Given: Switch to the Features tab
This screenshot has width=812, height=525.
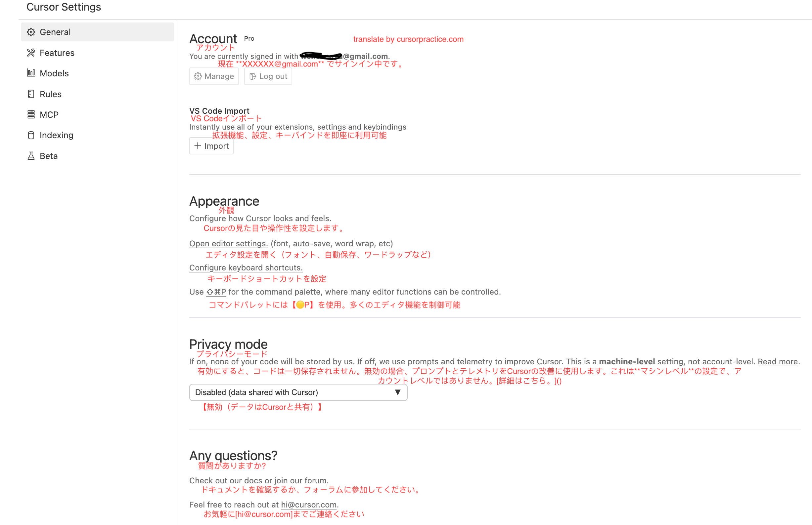Looking at the screenshot, I should 98,53.
